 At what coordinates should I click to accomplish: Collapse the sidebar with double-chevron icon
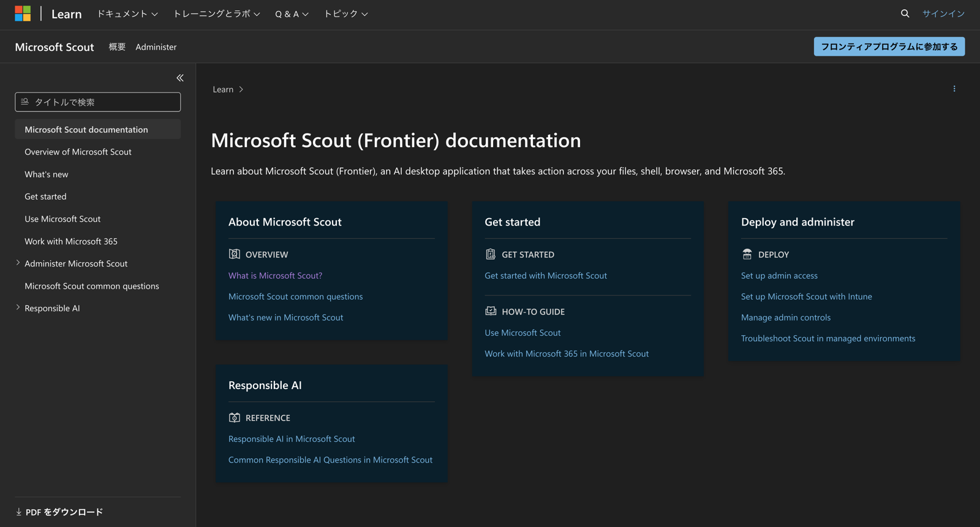pos(180,78)
